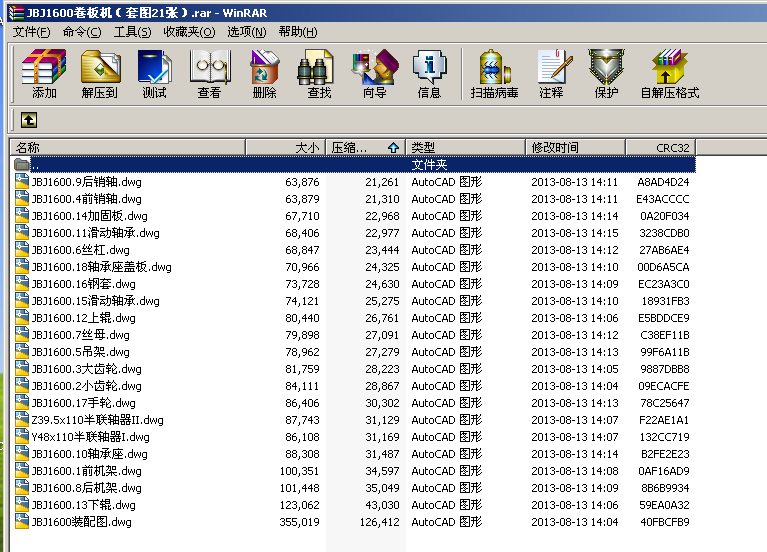The image size is (767, 552).
Task: Select file JBJ1600.2小齿轮.dwg
Action: tap(87, 386)
